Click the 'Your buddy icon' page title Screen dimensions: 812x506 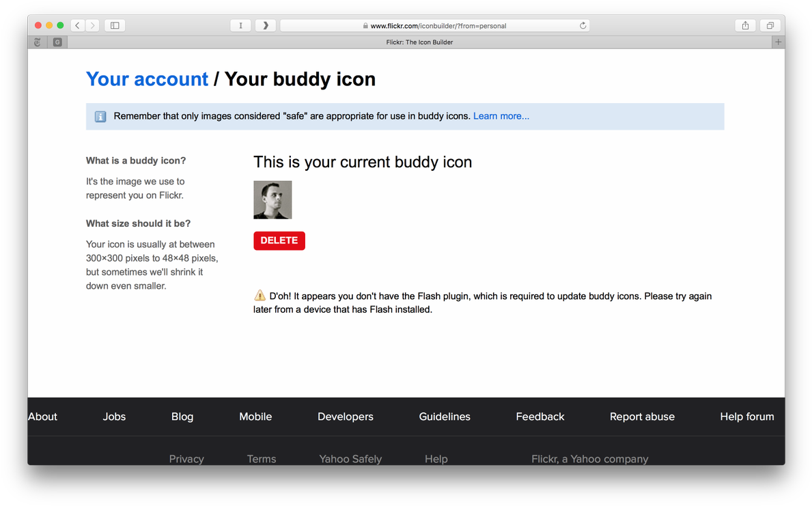300,79
